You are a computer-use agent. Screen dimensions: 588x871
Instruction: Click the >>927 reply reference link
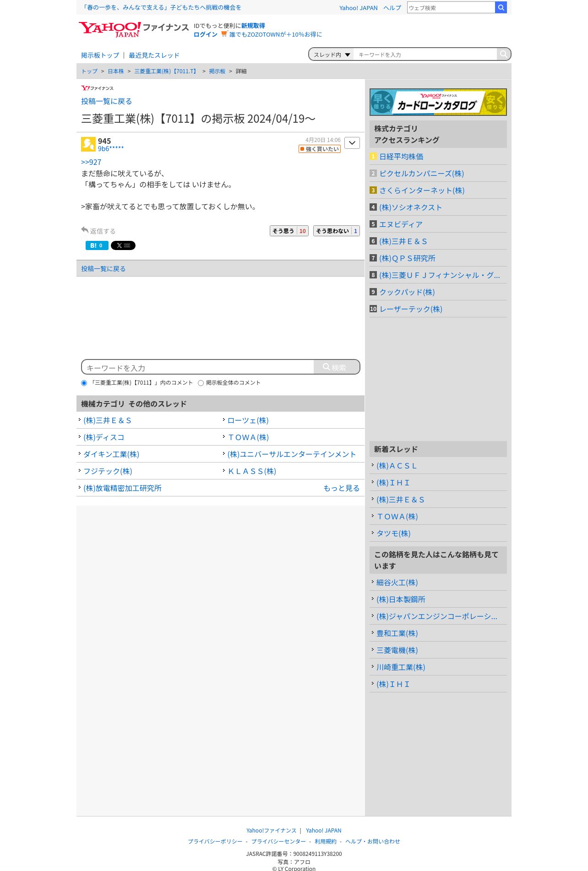coord(91,162)
